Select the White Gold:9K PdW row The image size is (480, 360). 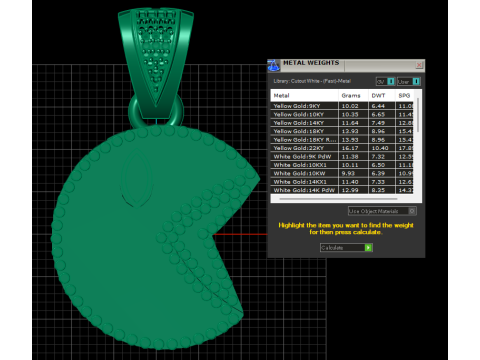coord(342,156)
